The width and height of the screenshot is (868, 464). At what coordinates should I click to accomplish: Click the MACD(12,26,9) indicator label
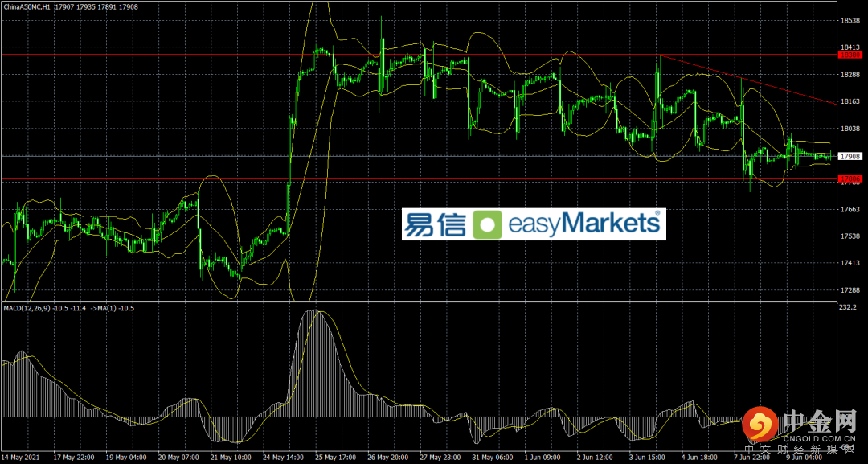[x=27, y=307]
